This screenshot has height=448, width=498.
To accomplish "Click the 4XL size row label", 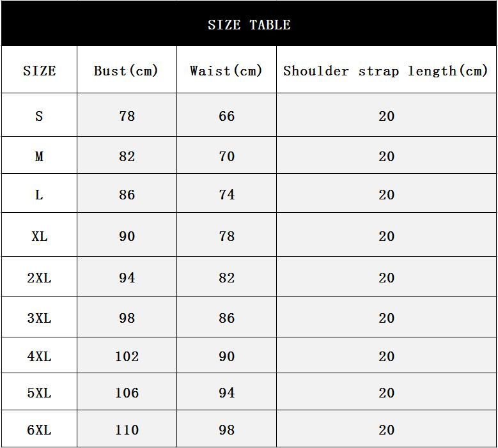I will [x=39, y=357].
